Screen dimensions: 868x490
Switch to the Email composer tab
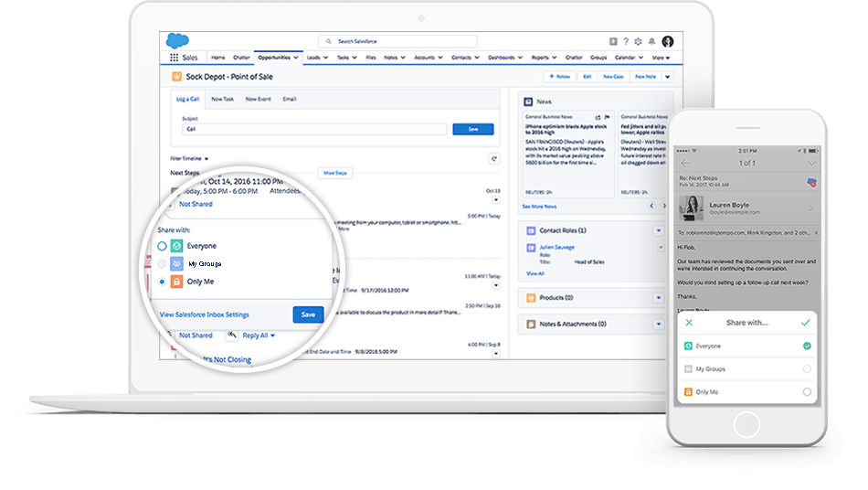point(290,99)
